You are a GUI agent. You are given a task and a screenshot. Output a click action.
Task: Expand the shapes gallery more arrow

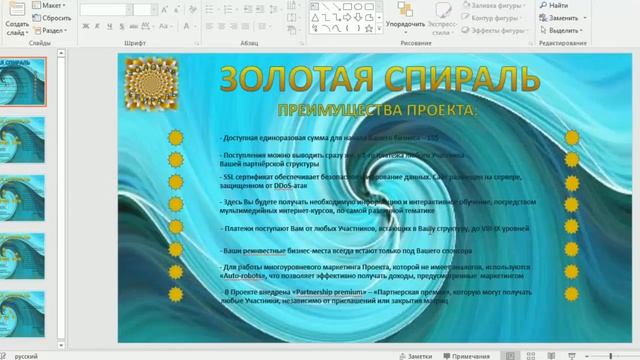click(379, 29)
